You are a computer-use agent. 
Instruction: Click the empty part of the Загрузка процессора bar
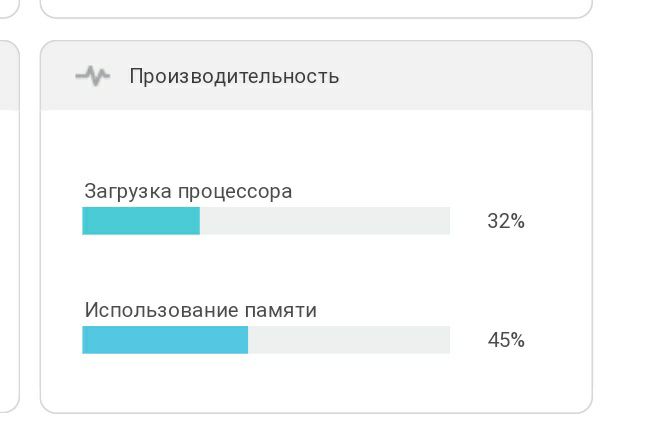325,221
